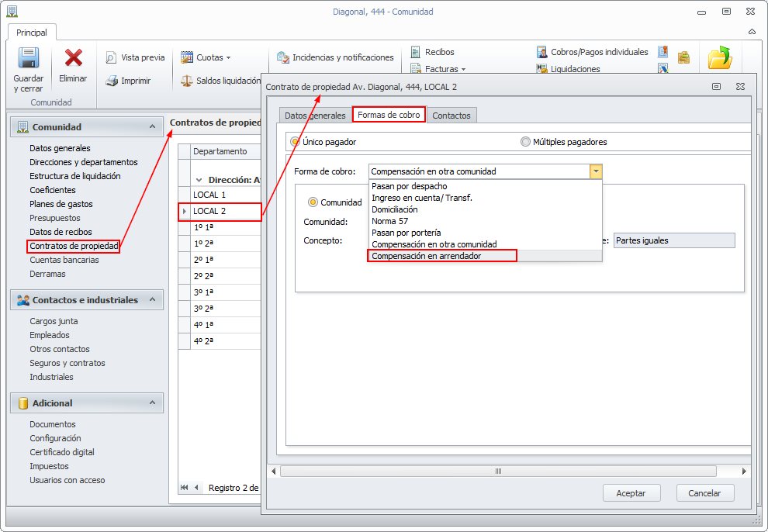Viewport: 768px width, 532px height.
Task: Click the Guardar y cerrar floppy icon
Action: point(29,57)
